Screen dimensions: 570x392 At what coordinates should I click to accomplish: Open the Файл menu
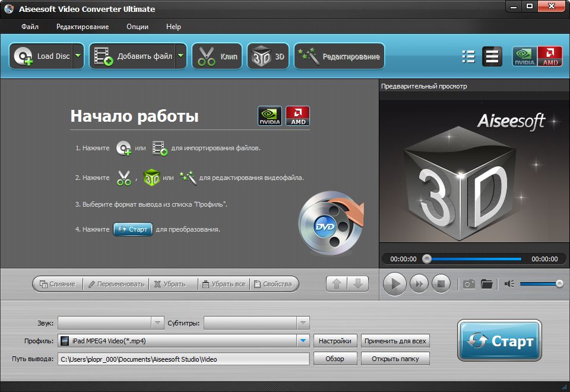coord(30,27)
